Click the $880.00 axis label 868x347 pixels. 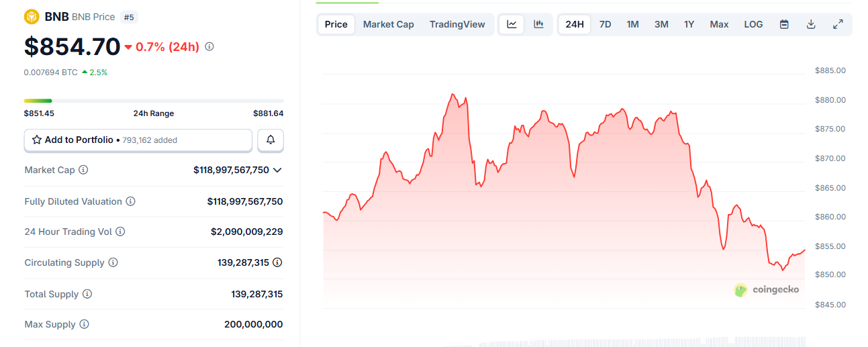click(x=830, y=100)
